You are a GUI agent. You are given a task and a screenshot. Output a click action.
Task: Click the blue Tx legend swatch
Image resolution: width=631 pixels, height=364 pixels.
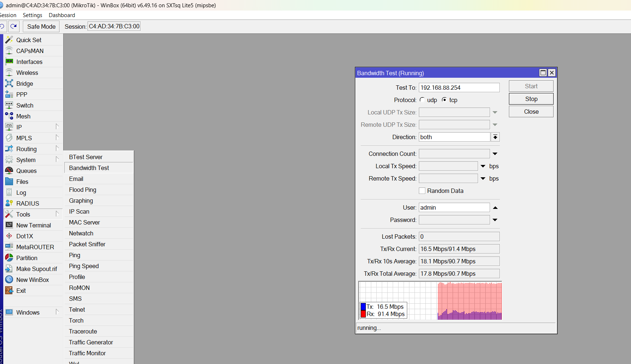tap(363, 307)
